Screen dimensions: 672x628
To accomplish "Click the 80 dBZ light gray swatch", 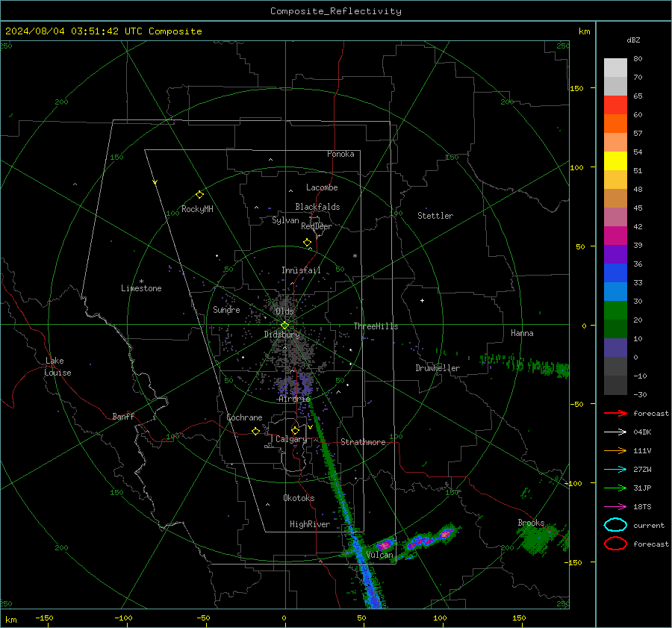I will click(x=615, y=67).
